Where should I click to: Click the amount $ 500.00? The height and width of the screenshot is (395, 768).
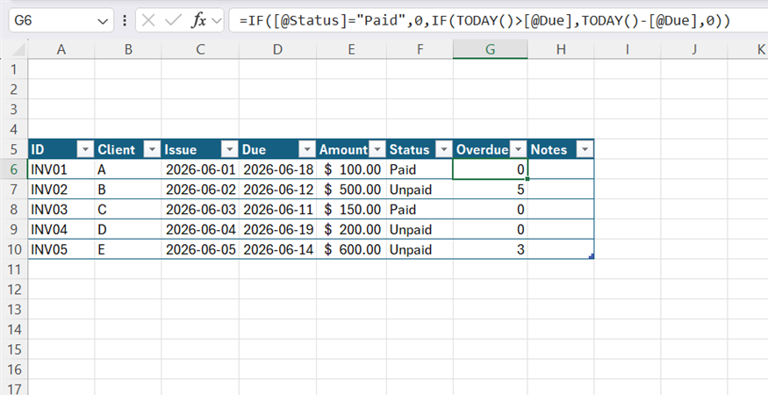tap(352, 190)
